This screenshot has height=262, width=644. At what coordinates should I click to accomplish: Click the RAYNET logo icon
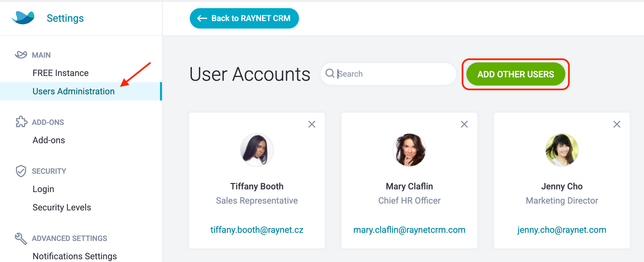point(23,18)
